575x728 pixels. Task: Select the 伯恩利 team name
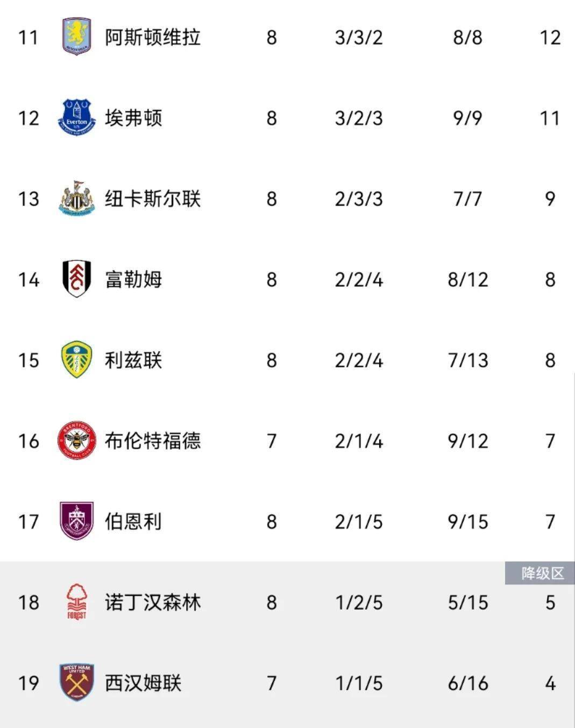tap(133, 522)
